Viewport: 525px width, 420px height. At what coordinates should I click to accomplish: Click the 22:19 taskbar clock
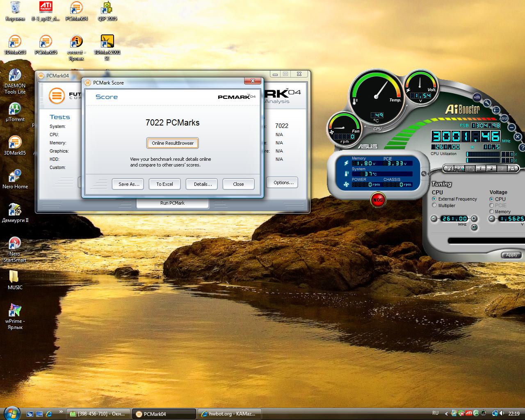tap(514, 414)
